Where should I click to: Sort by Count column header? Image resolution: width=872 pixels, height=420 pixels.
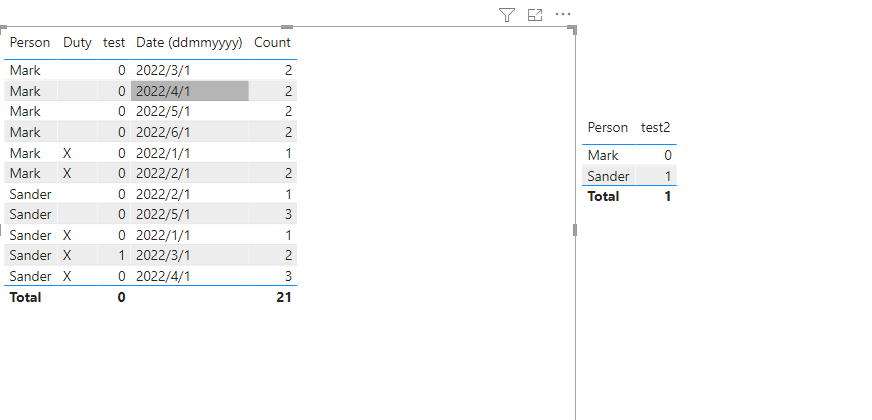click(x=272, y=43)
